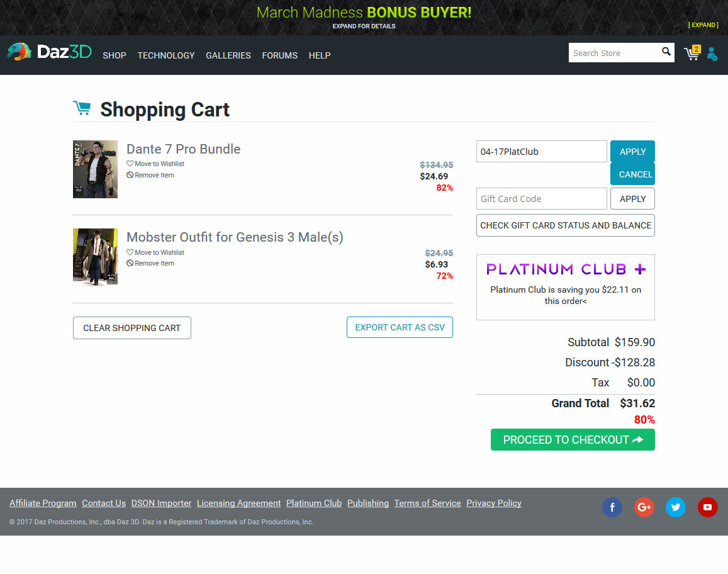Clear the shopping cart
The height and width of the screenshot is (574, 728).
pyautogui.click(x=132, y=328)
